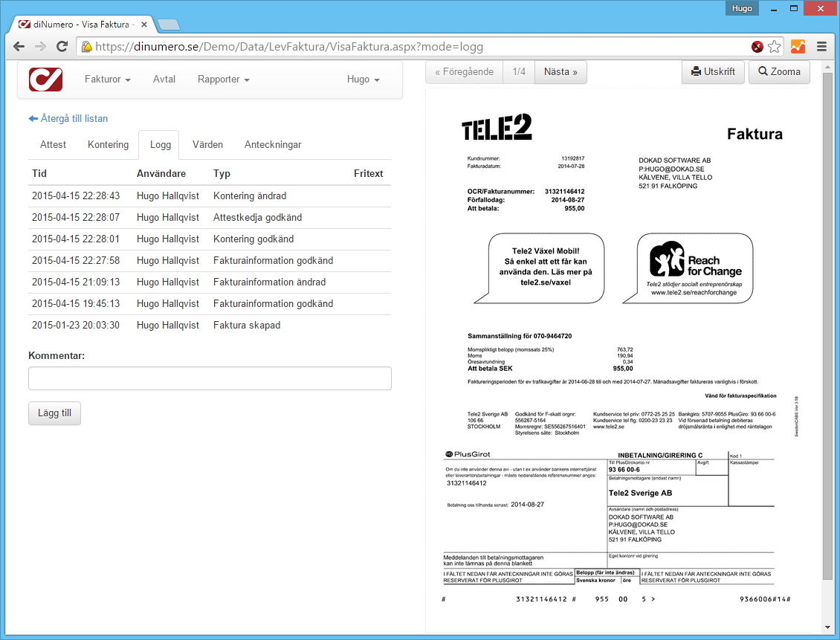
Task: Open the Avtal page
Action: click(x=164, y=80)
